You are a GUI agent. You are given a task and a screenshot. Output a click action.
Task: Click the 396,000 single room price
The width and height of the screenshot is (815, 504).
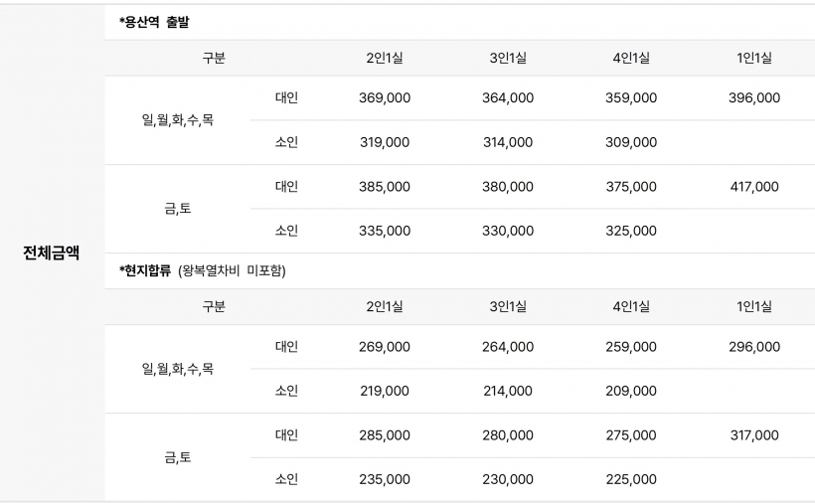[x=753, y=98]
